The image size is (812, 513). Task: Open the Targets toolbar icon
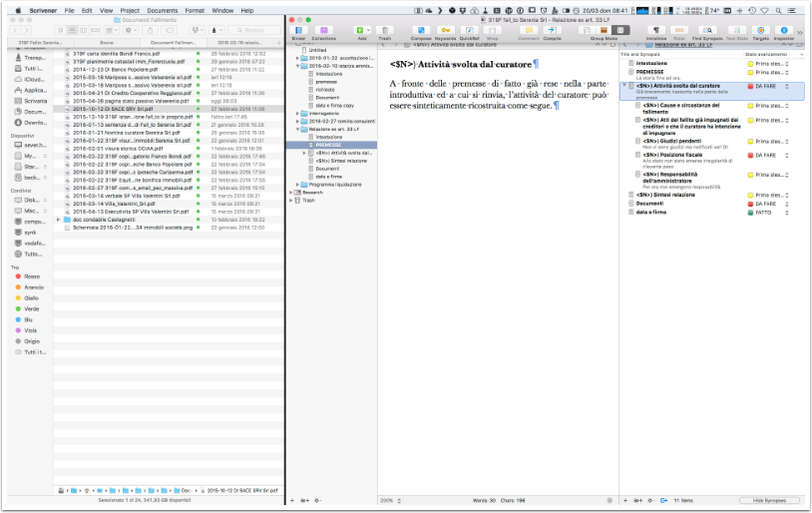tap(761, 31)
